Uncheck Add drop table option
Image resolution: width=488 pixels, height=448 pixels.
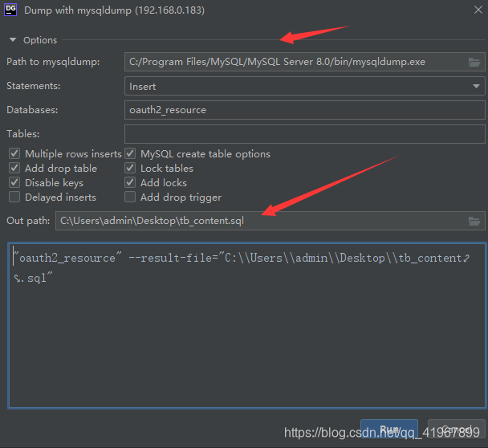point(14,168)
